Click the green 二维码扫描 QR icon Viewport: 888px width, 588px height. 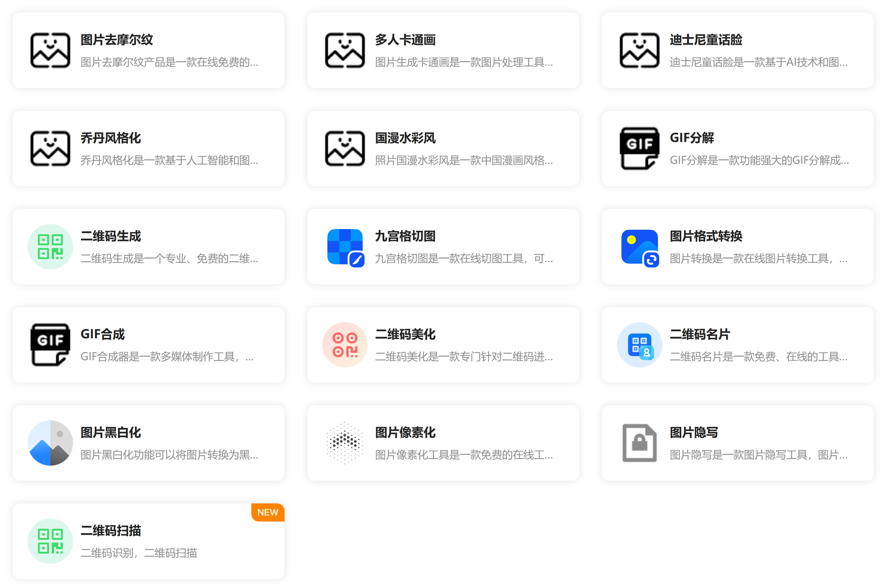pyautogui.click(x=50, y=541)
